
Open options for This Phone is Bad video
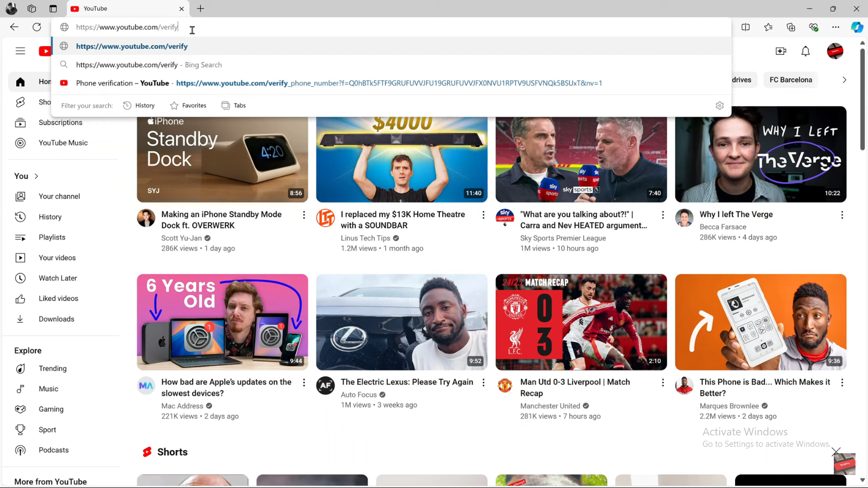(x=842, y=383)
